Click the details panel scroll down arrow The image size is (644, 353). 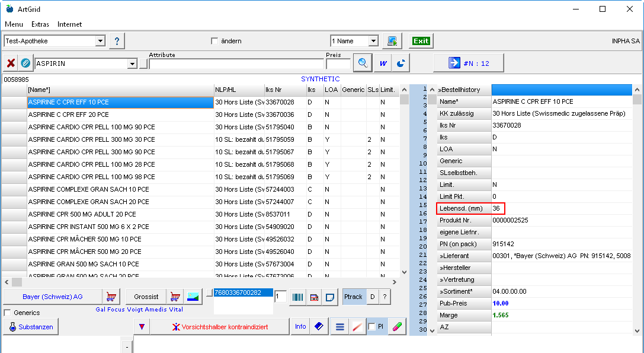637,330
